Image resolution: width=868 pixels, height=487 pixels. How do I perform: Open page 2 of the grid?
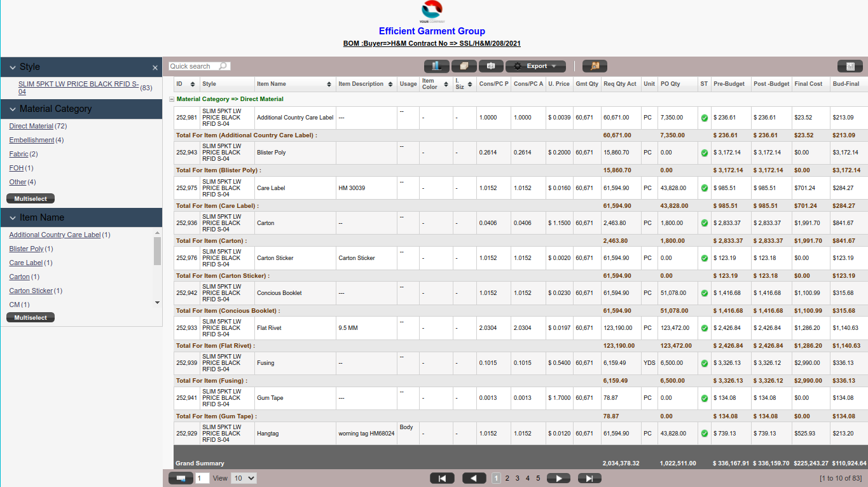coord(507,478)
